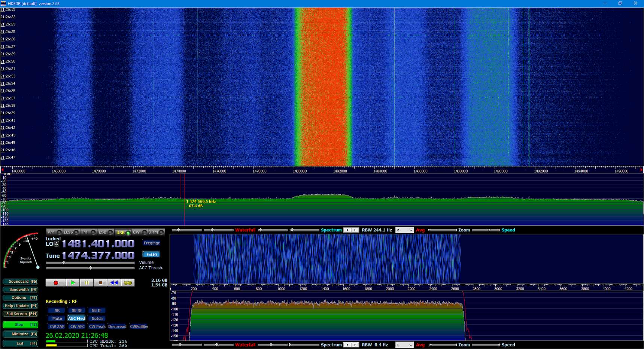Toggle the Notch filter
Viewport: 644px width, 349px height.
click(x=97, y=318)
